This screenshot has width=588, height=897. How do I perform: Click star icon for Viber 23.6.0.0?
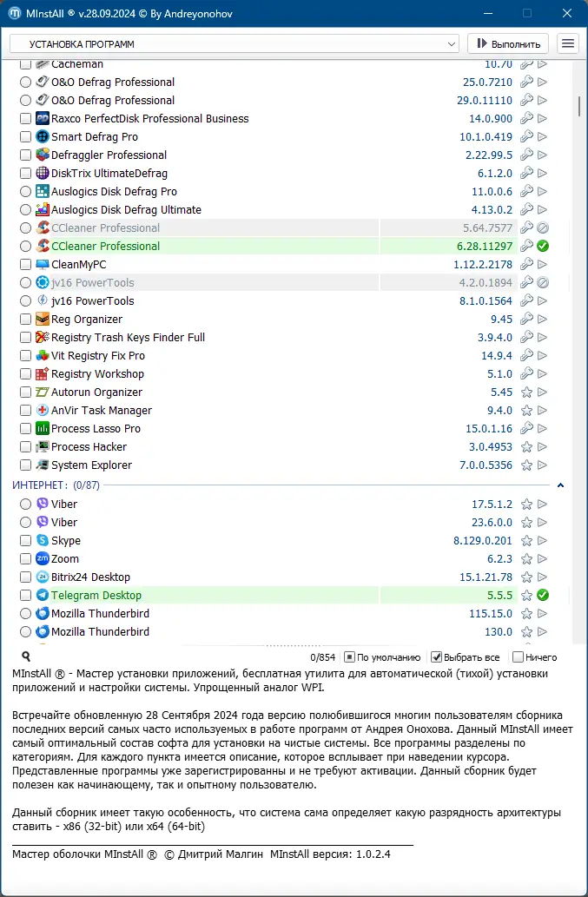pos(527,522)
